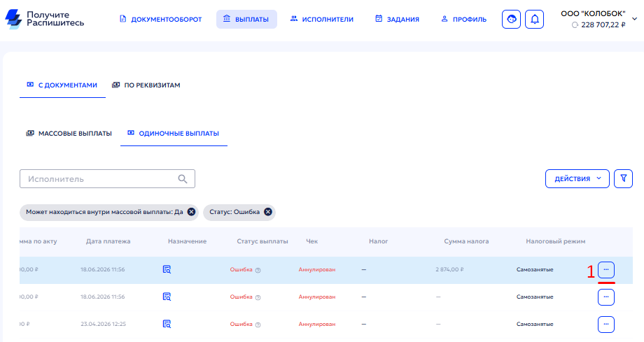Click the tax amount 2 874,00 ₽

449,270
